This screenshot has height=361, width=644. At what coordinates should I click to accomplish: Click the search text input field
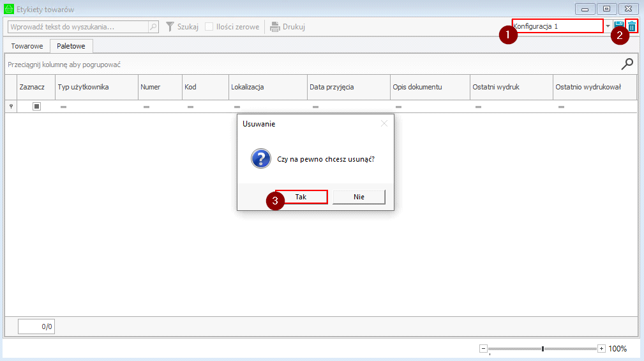[78, 27]
